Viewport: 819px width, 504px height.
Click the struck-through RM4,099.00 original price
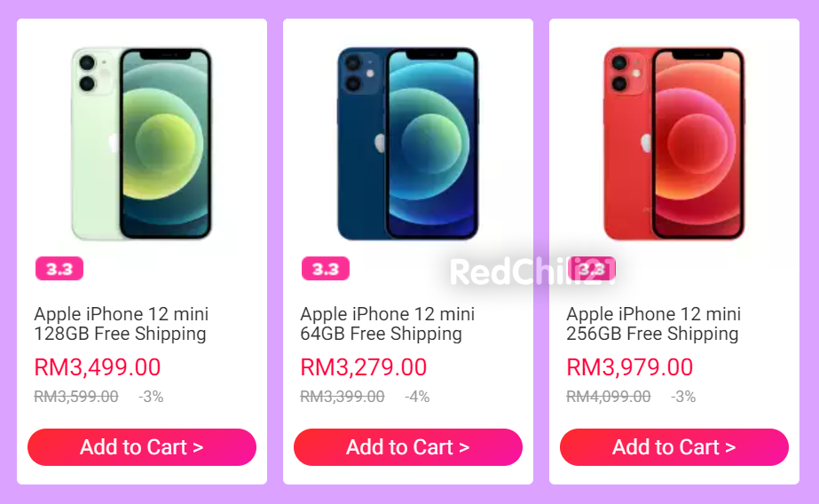point(609,397)
